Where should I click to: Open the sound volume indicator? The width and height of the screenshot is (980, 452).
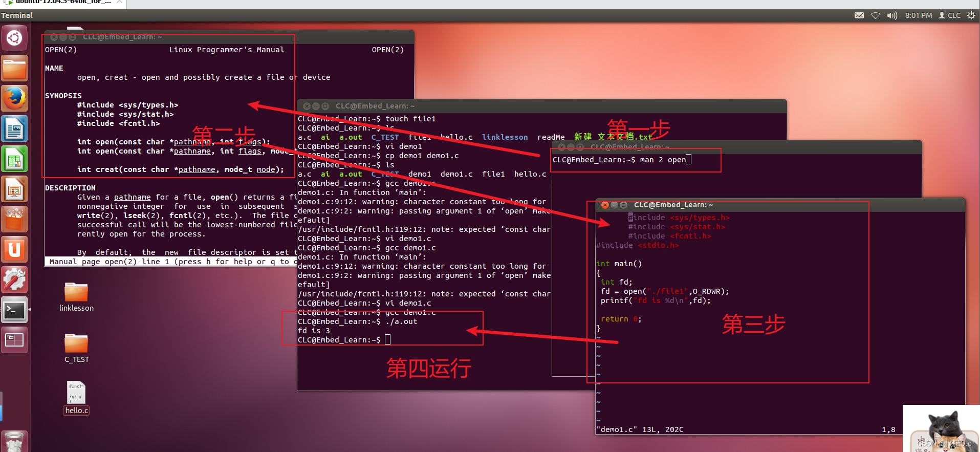[x=892, y=15]
